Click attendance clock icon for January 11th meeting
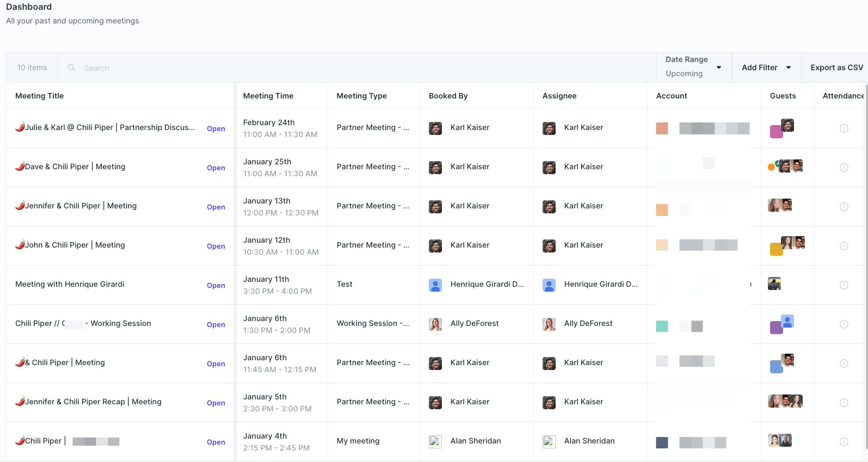 (844, 285)
